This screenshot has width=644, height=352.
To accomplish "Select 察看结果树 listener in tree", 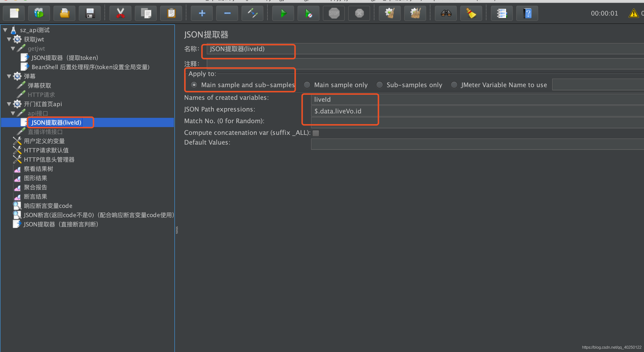I will coord(38,169).
